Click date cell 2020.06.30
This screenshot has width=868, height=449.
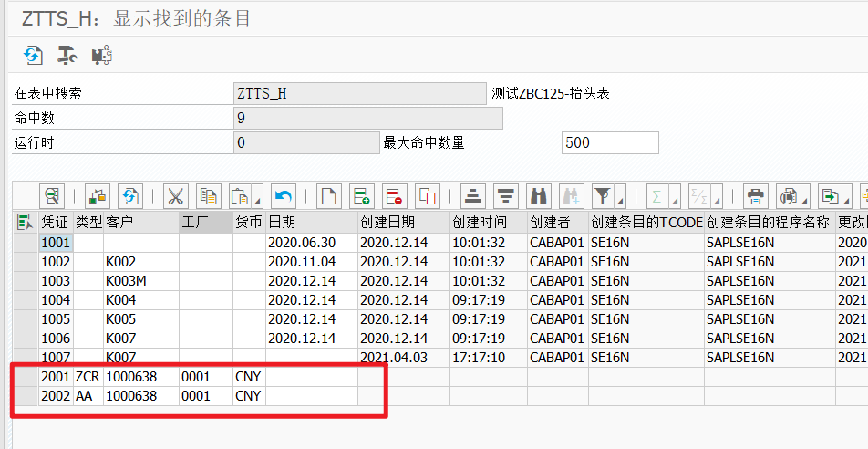(312, 243)
